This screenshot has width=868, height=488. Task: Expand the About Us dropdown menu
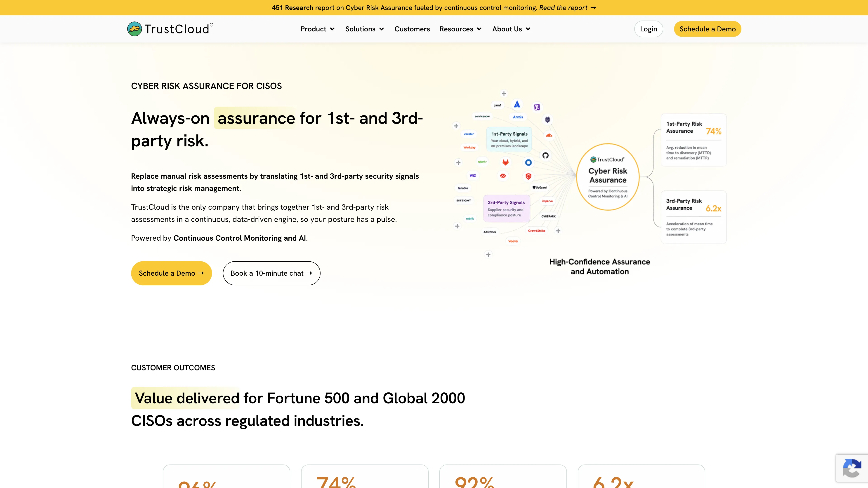pos(511,29)
